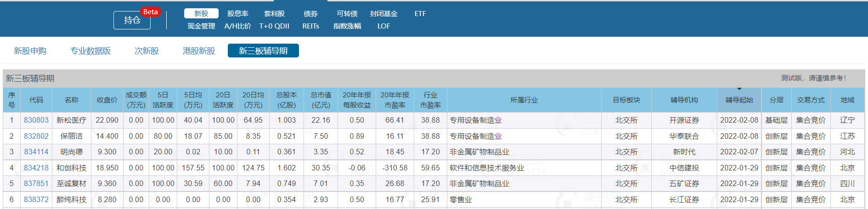Open the 封闭基金 menu item

coord(384,14)
